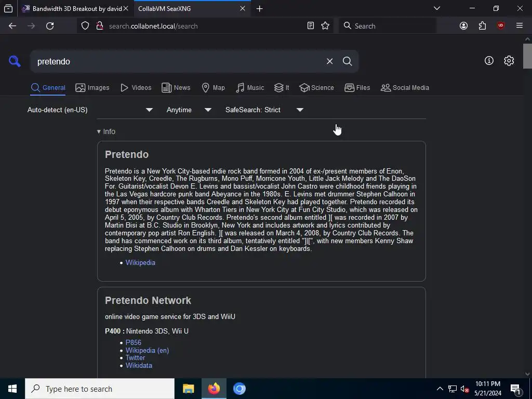Open the Wikidata link

tap(139, 365)
